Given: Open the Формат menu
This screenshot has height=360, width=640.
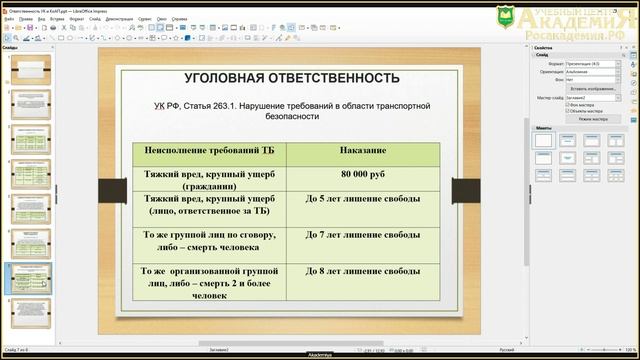Looking at the screenshot, I should point(77,19).
